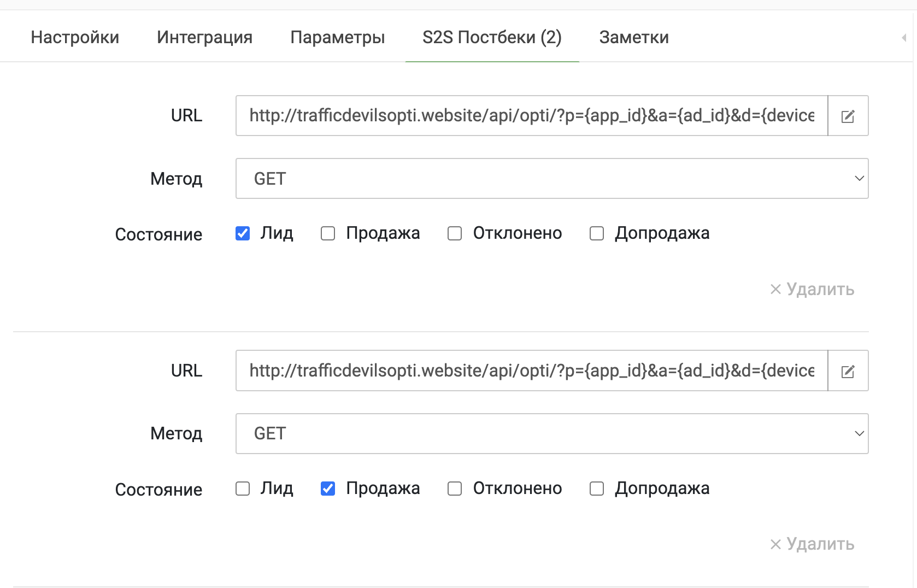The height and width of the screenshot is (588, 917).
Task: Click edit icon beside second postback URL
Action: (848, 371)
